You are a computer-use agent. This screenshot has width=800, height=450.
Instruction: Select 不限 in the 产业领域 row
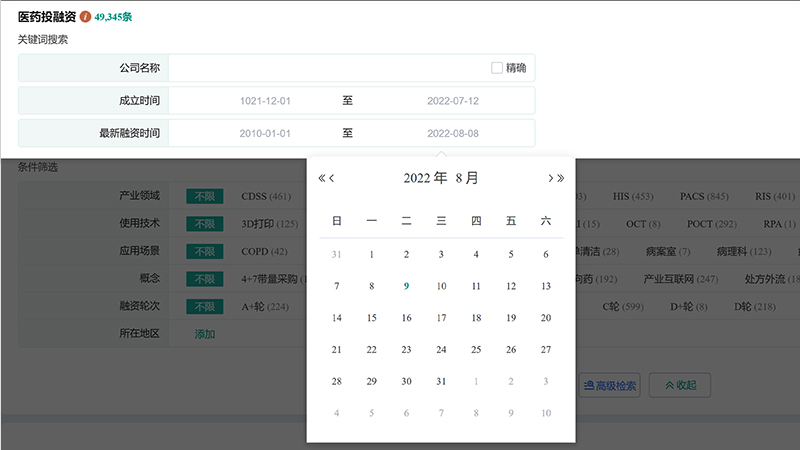(205, 196)
